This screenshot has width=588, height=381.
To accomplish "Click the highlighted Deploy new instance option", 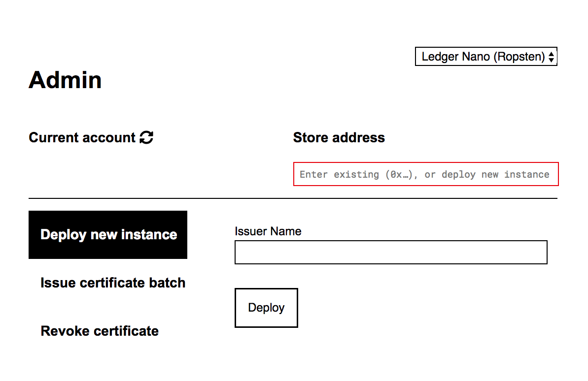I will pos(108,235).
